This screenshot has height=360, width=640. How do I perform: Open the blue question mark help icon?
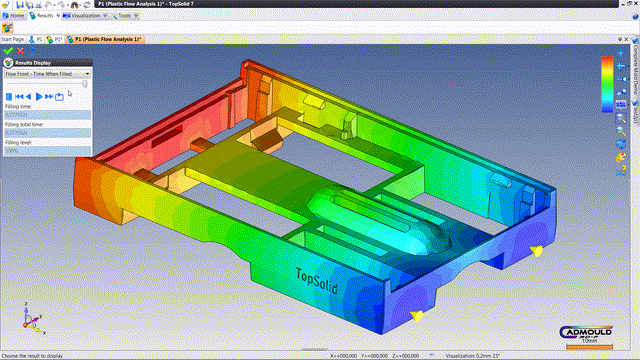[x=31, y=51]
